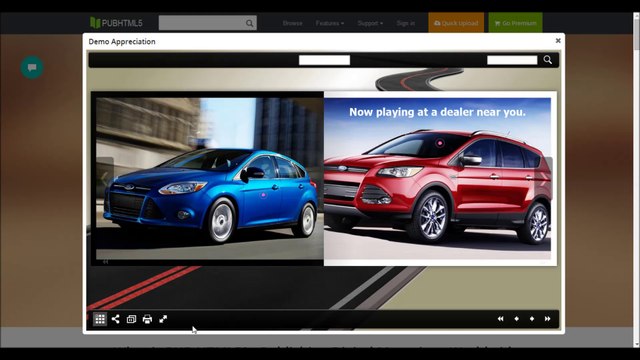Image resolution: width=640 pixels, height=360 pixels.
Task: Expand the Support dropdown
Action: (x=370, y=23)
